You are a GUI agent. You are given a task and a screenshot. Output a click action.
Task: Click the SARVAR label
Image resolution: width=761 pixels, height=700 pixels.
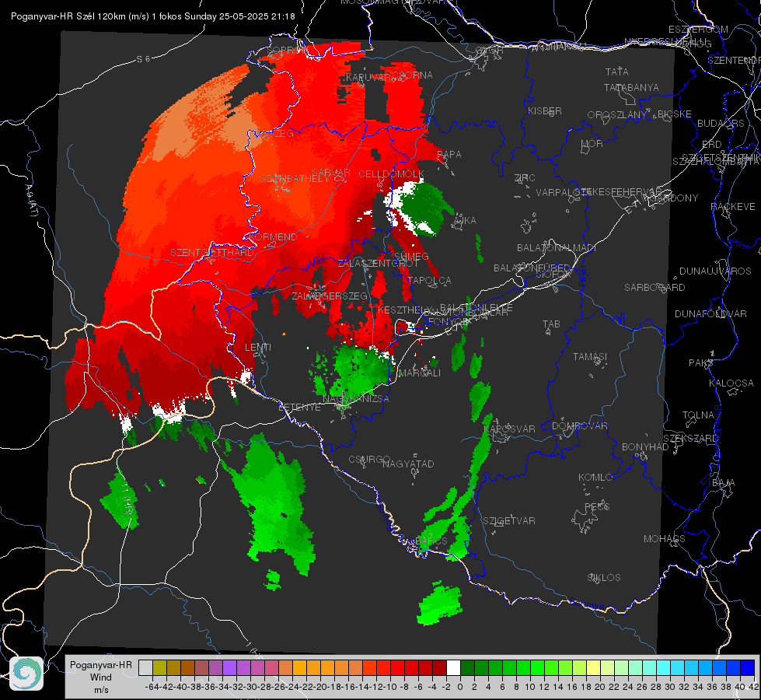[331, 173]
